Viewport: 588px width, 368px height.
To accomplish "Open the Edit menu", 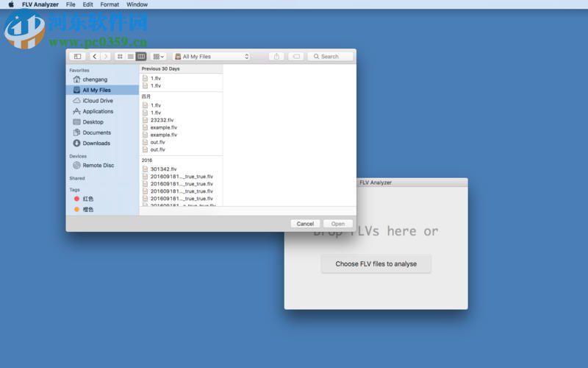I will (87, 4).
